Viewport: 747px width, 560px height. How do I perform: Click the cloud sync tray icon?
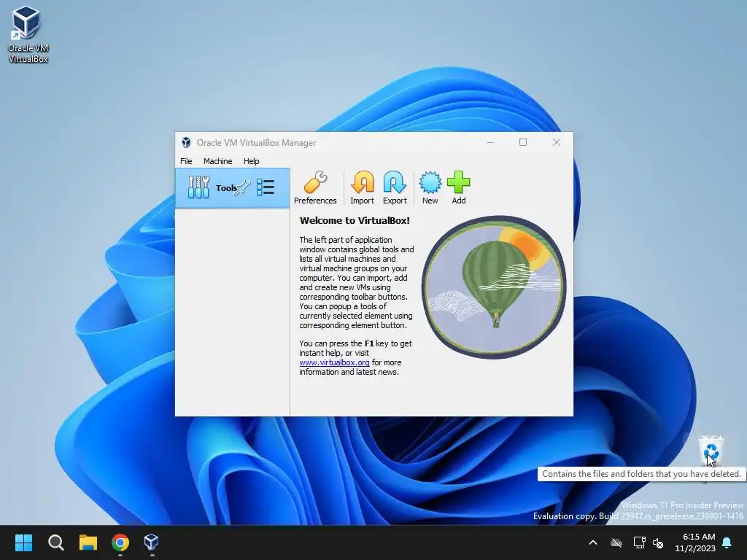[x=616, y=542]
